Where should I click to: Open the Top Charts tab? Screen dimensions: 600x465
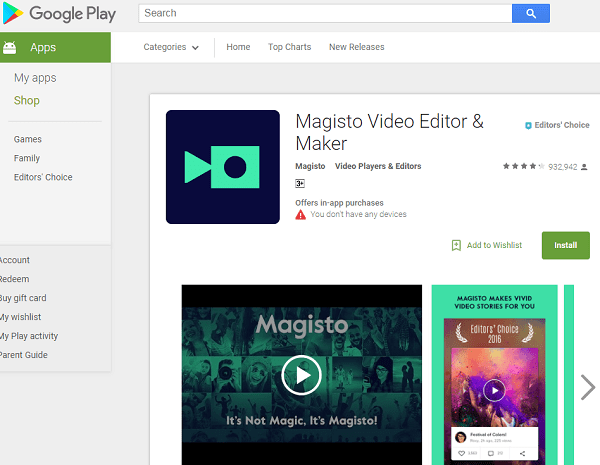pos(289,47)
